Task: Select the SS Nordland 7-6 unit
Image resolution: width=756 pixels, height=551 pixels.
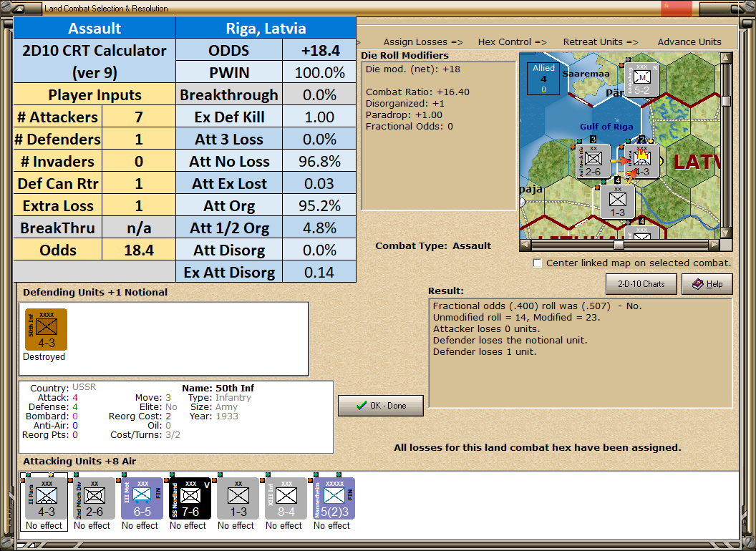Action: click(x=190, y=499)
